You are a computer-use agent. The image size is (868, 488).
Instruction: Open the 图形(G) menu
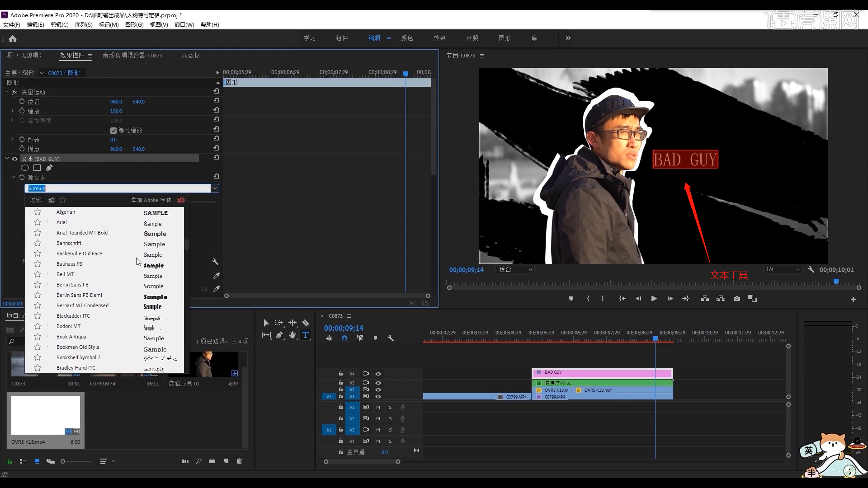134,24
